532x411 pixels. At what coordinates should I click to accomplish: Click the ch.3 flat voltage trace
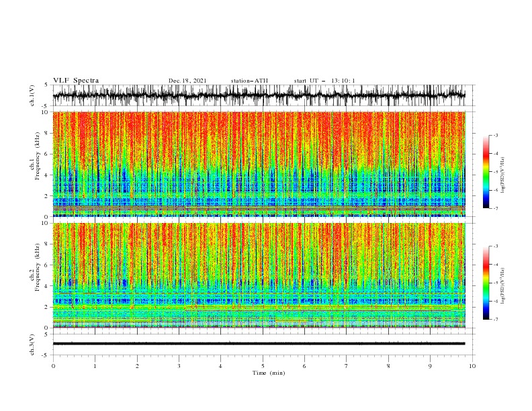click(x=259, y=344)
